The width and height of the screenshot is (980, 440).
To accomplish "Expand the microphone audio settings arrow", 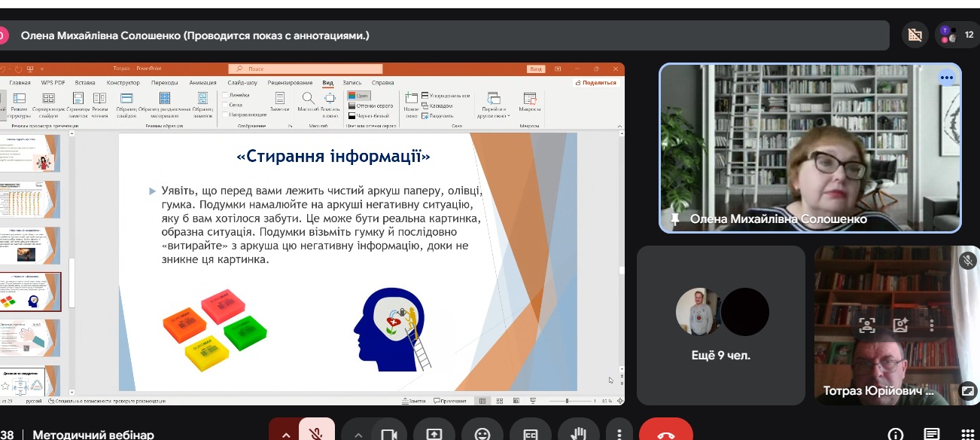I will (286, 434).
